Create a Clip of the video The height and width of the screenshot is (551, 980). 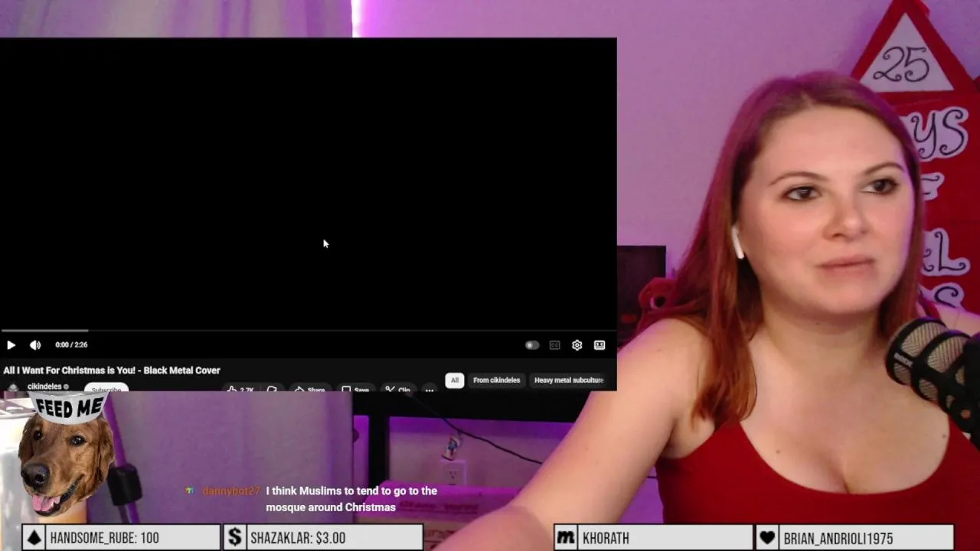pos(398,389)
